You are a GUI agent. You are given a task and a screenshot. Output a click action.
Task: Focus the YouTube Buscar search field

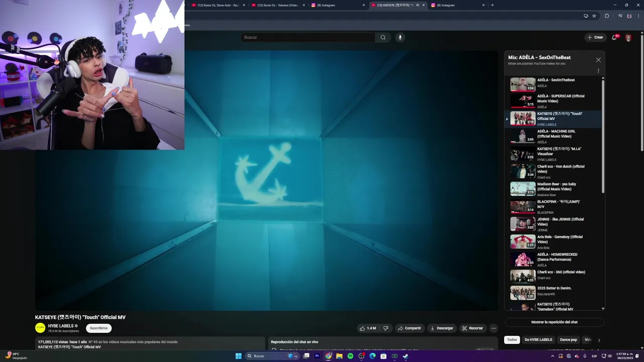(x=308, y=37)
